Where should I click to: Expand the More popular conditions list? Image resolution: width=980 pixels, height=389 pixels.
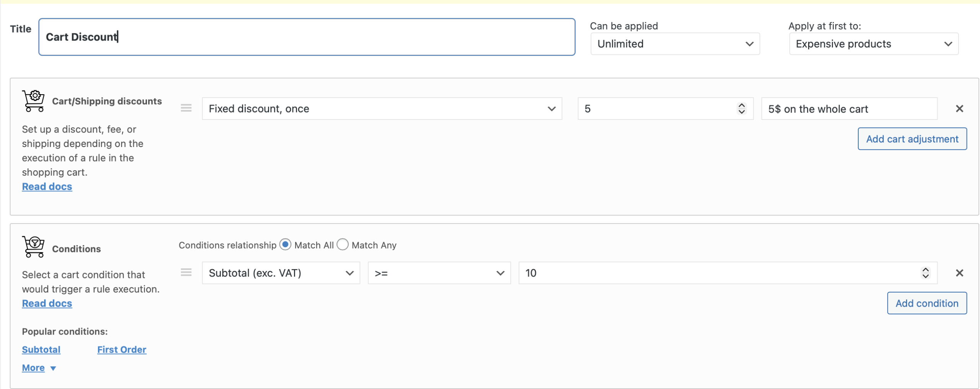coord(39,368)
